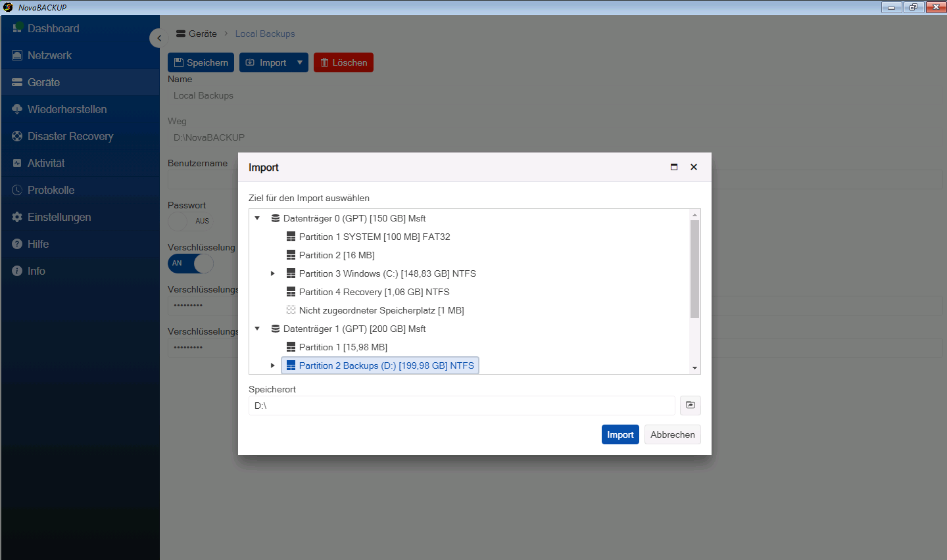Collapse the sidebar with the chevron button
This screenshot has height=560, width=947.
[x=158, y=38]
